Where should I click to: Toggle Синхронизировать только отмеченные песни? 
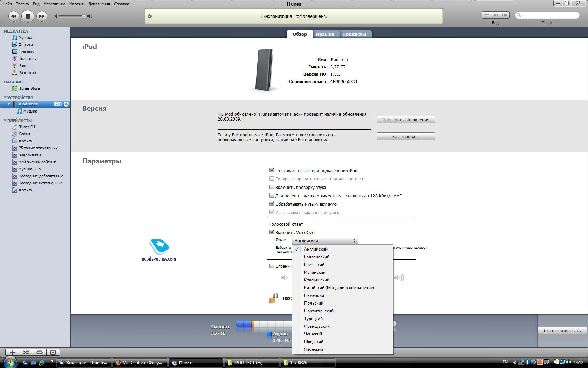(272, 178)
